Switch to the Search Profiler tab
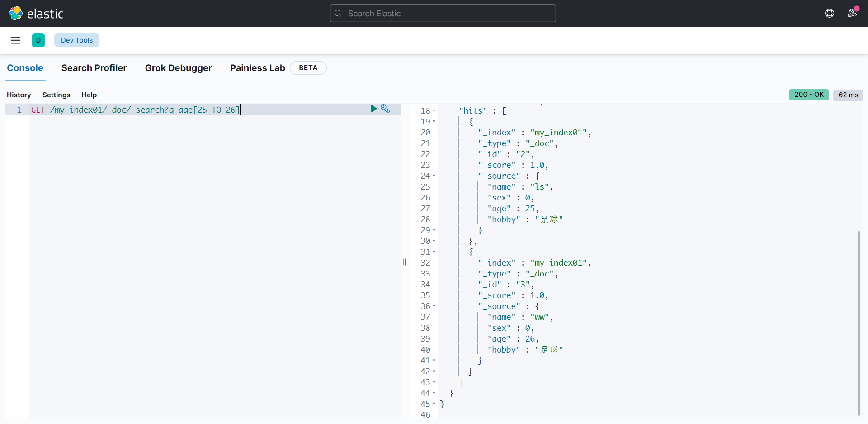The width and height of the screenshot is (868, 424). [x=94, y=68]
